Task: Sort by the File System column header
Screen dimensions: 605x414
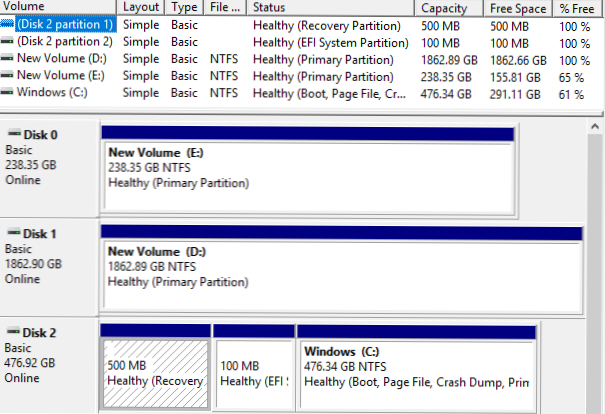Action: (225, 7)
